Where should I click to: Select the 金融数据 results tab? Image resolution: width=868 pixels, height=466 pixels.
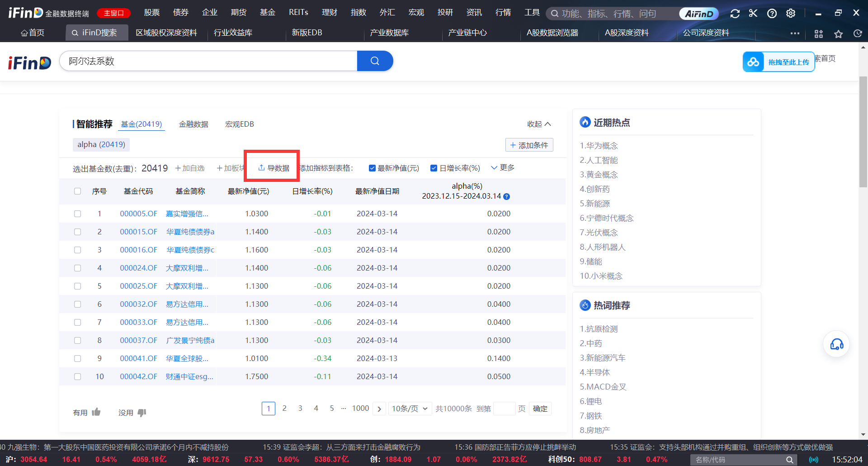[193, 124]
